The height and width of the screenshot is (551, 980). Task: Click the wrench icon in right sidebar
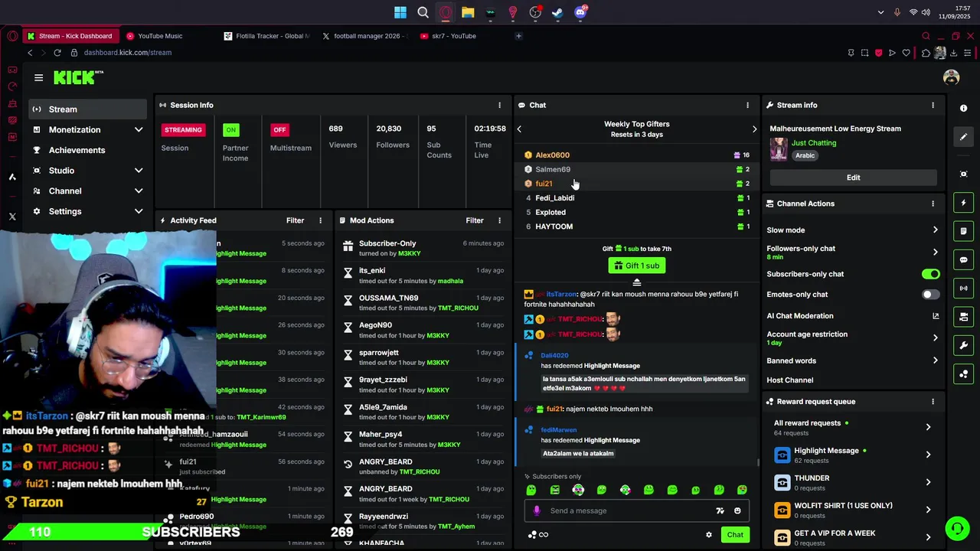tap(963, 345)
